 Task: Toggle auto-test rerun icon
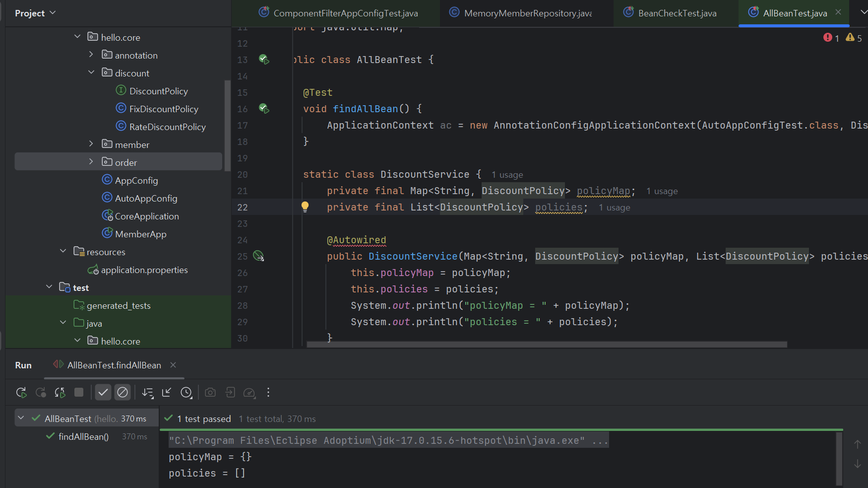click(x=60, y=393)
